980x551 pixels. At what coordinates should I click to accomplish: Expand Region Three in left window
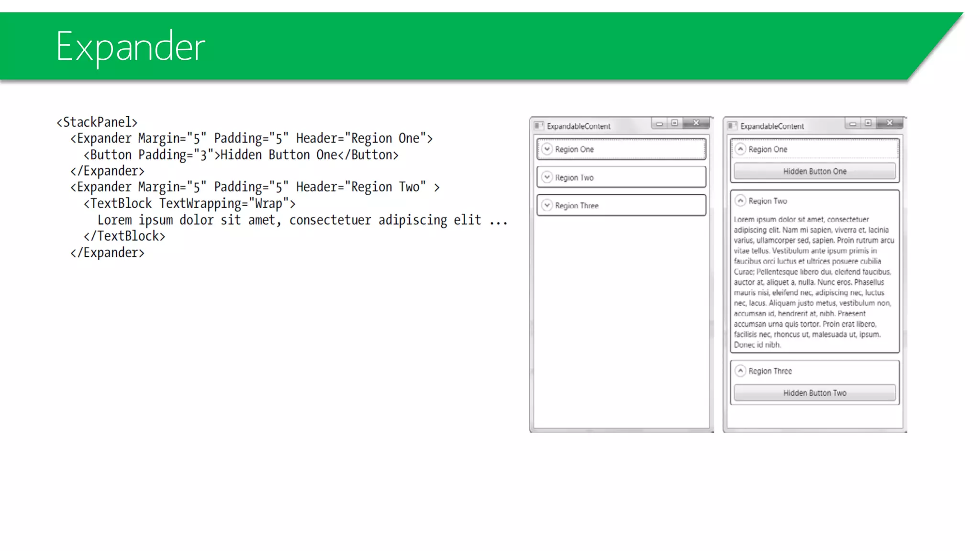click(x=547, y=206)
